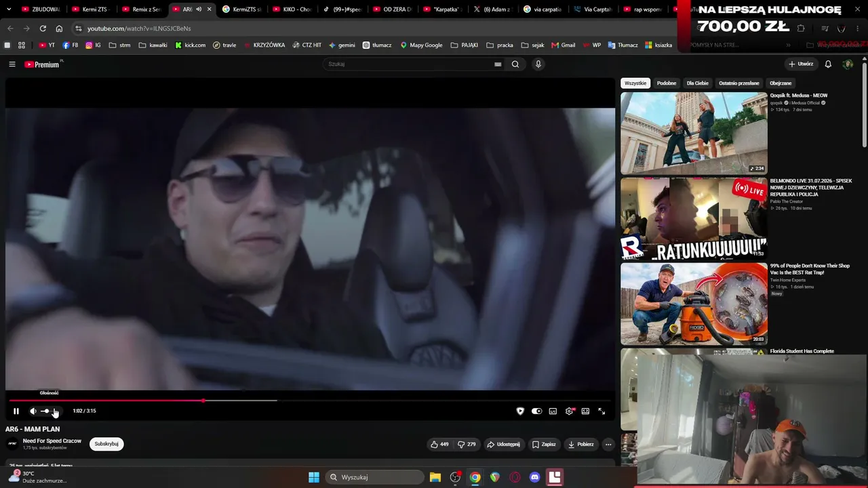Open the Utwórz create menu
Viewport: 868px width, 488px height.
coord(801,64)
